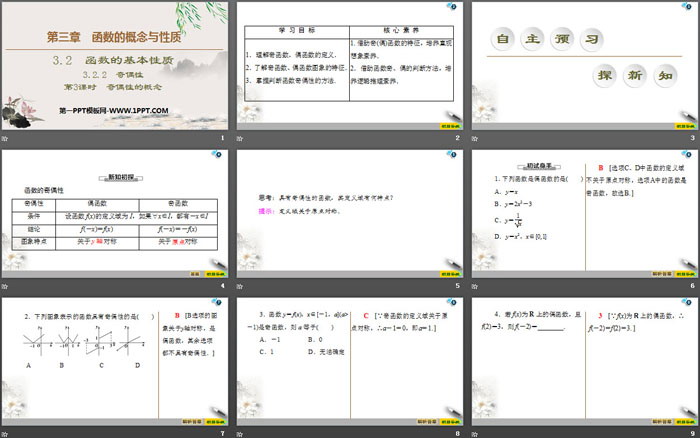
Task: Click the animation star icon under slide 5
Action: pyautogui.click(x=239, y=286)
